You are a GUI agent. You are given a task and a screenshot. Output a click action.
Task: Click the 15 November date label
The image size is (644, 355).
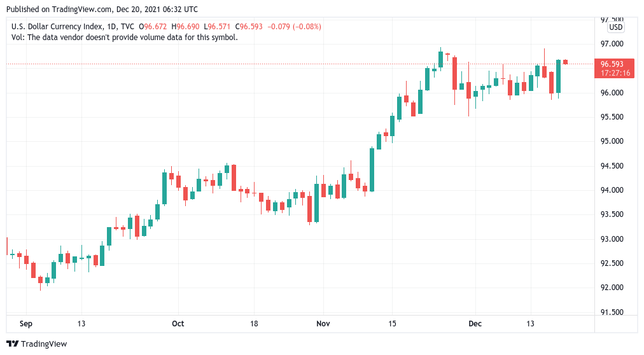click(392, 324)
